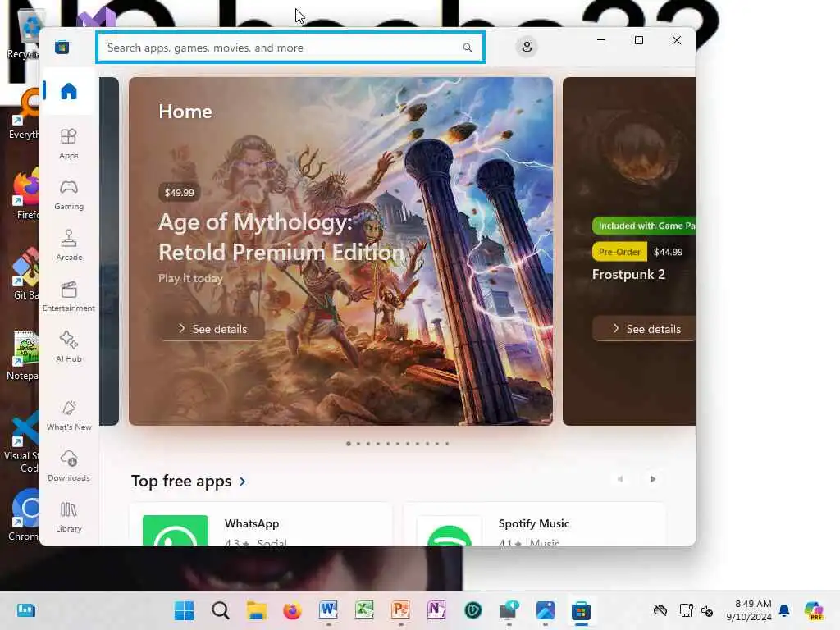840x630 pixels.
Task: Click See details for Frostpunk 2
Action: (644, 328)
